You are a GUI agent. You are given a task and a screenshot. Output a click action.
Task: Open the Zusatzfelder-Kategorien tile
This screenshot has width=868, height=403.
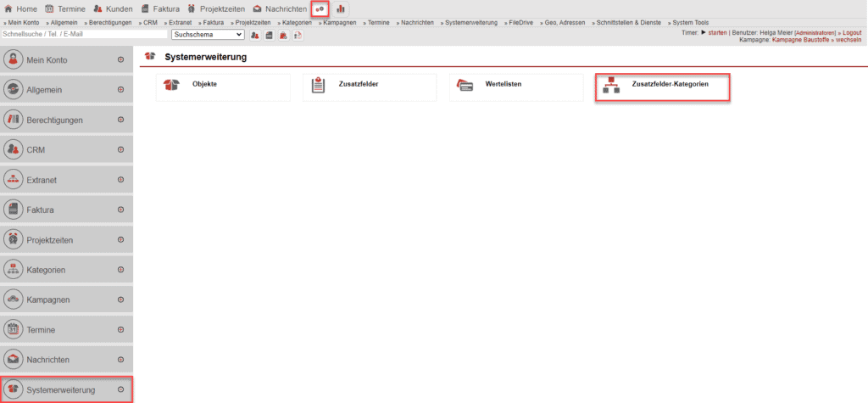pyautogui.click(x=663, y=87)
